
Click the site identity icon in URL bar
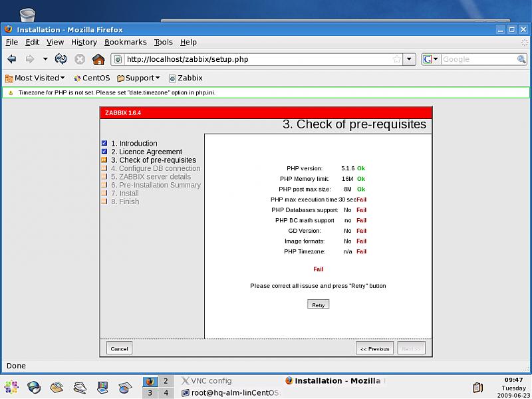tap(118, 60)
